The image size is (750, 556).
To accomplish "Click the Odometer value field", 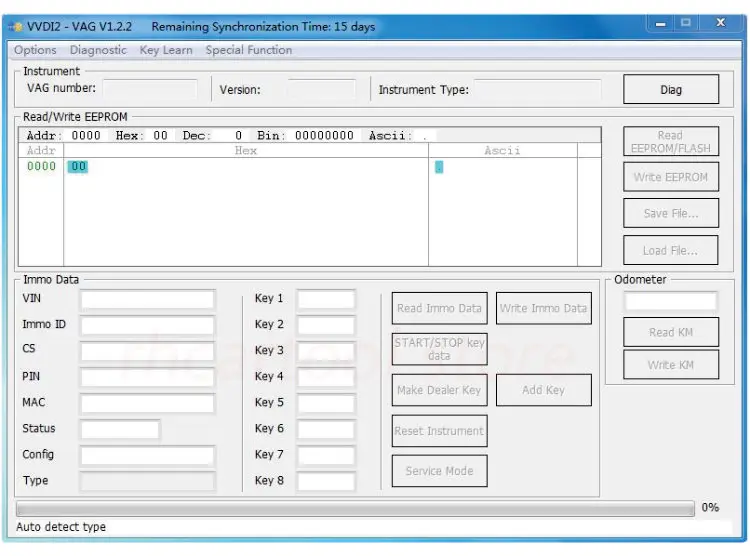I will point(671,301).
